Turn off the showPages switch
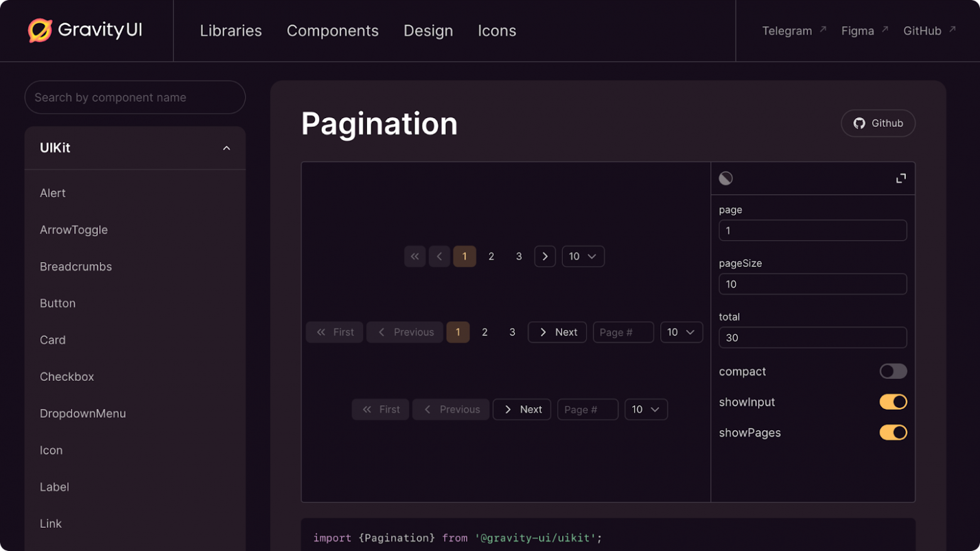The height and width of the screenshot is (551, 980). pos(893,432)
